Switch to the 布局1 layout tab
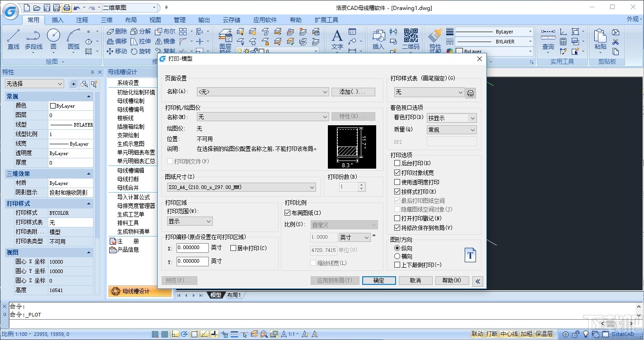This screenshot has width=644, height=340. (234, 295)
